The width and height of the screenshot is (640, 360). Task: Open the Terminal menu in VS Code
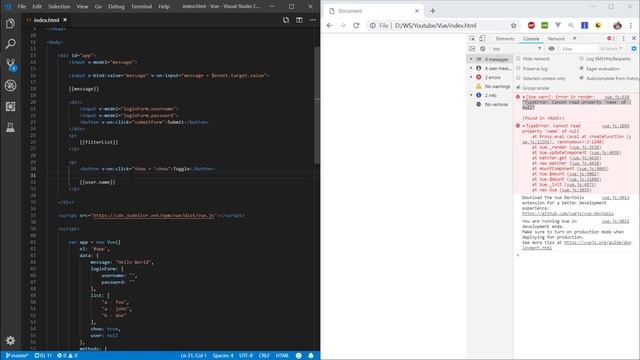(141, 7)
